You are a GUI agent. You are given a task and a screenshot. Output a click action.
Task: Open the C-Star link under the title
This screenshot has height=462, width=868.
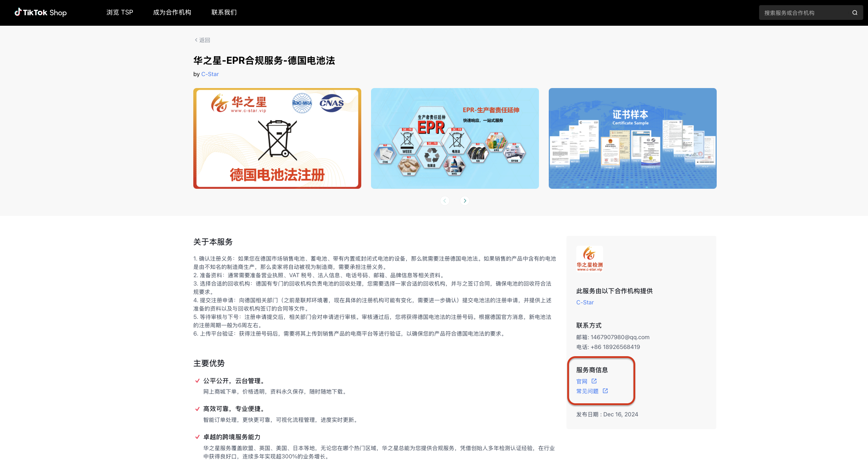[210, 74]
